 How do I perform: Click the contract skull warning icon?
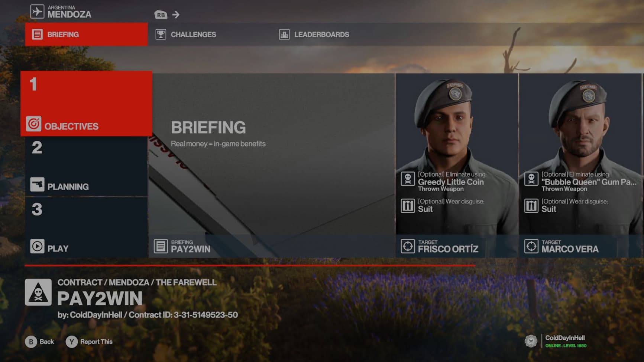[x=38, y=292]
